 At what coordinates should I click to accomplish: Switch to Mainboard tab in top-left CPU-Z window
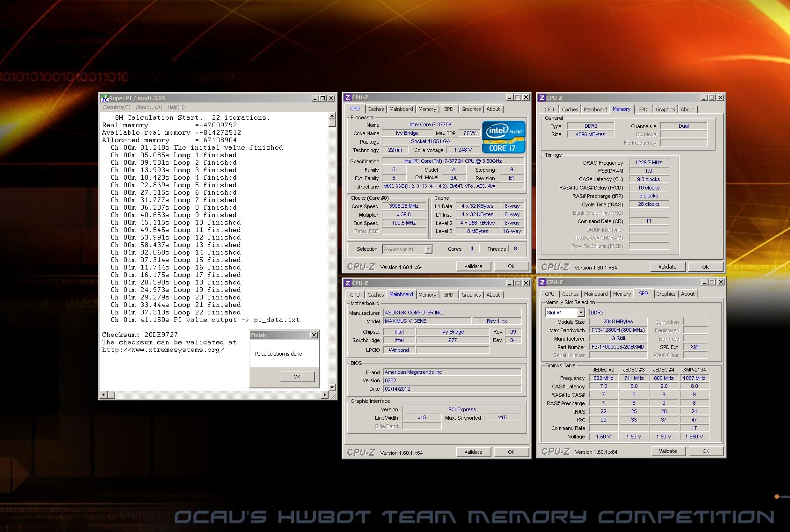[401, 109]
